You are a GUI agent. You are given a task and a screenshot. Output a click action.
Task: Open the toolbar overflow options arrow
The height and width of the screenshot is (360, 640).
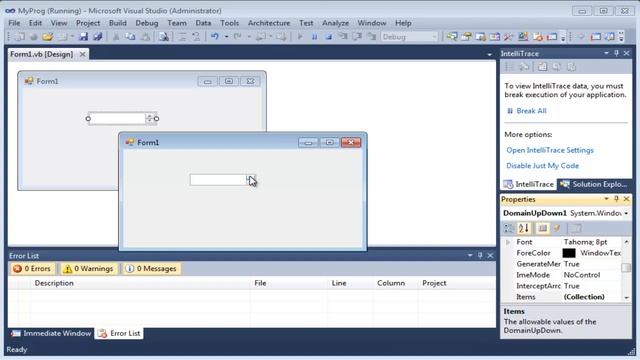tap(563, 38)
